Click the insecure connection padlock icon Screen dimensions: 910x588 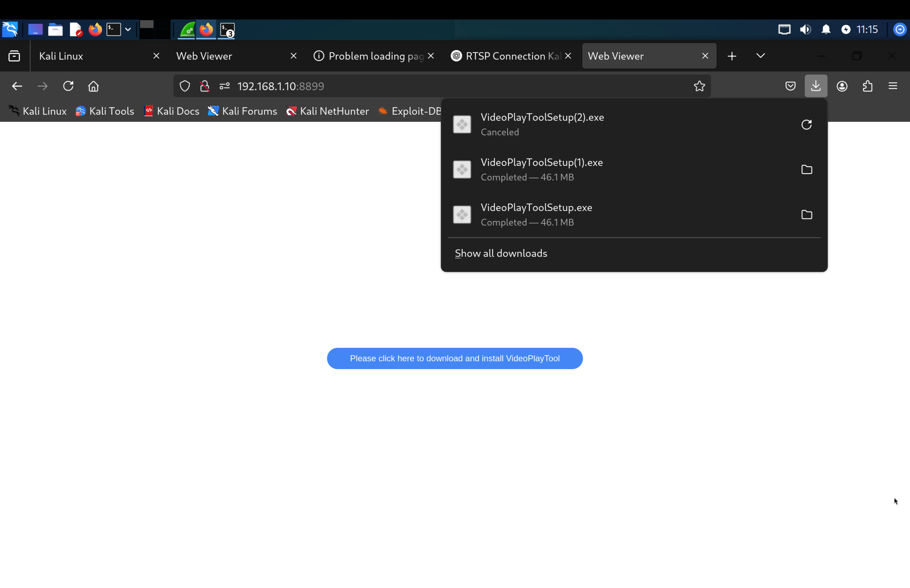pos(205,86)
